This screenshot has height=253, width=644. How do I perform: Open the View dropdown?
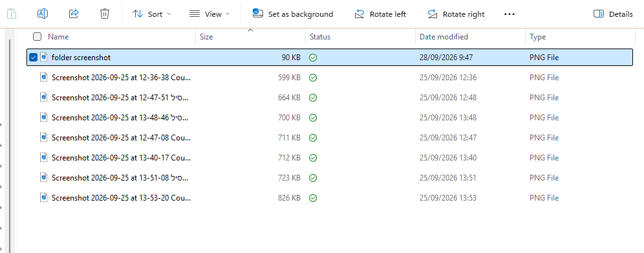(209, 14)
